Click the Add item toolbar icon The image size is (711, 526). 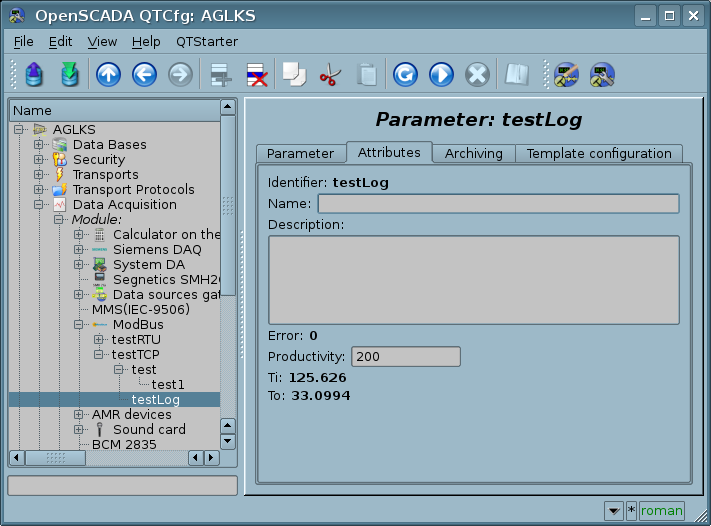pyautogui.click(x=220, y=75)
